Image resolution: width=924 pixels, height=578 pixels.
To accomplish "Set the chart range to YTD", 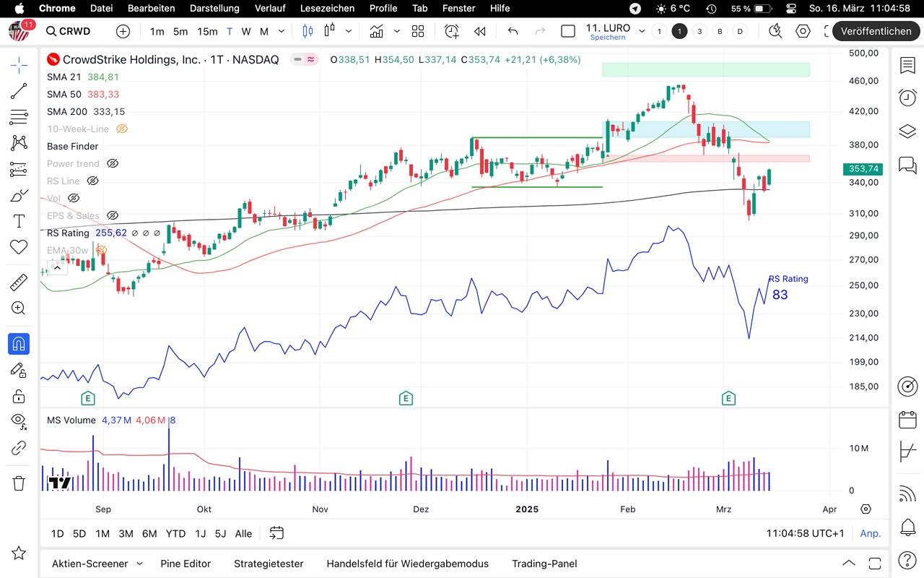I will (x=175, y=534).
